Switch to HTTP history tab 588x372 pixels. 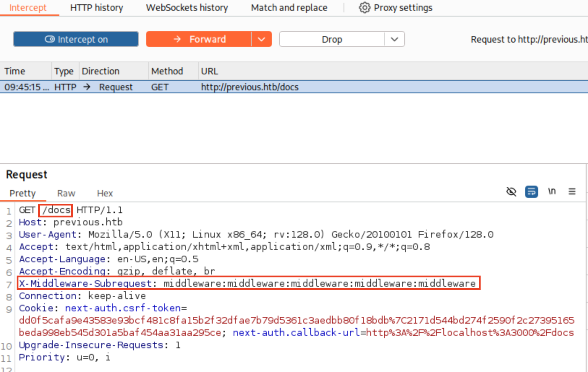(x=97, y=8)
